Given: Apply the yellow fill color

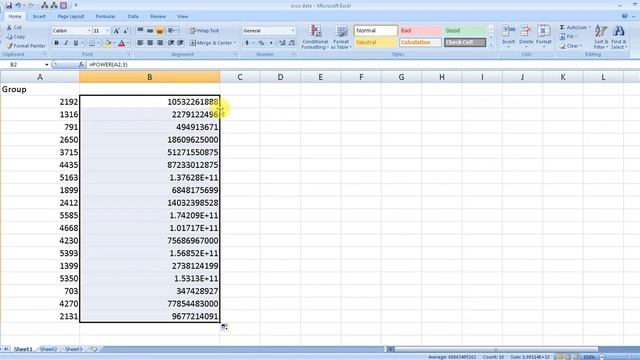Looking at the screenshot, I should click(107, 43).
